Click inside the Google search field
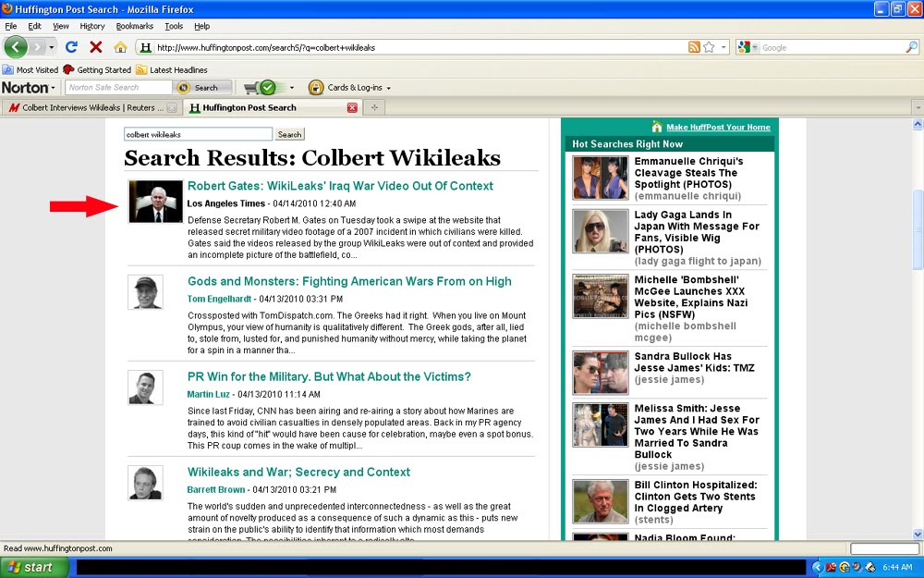The image size is (924, 578). [x=833, y=48]
